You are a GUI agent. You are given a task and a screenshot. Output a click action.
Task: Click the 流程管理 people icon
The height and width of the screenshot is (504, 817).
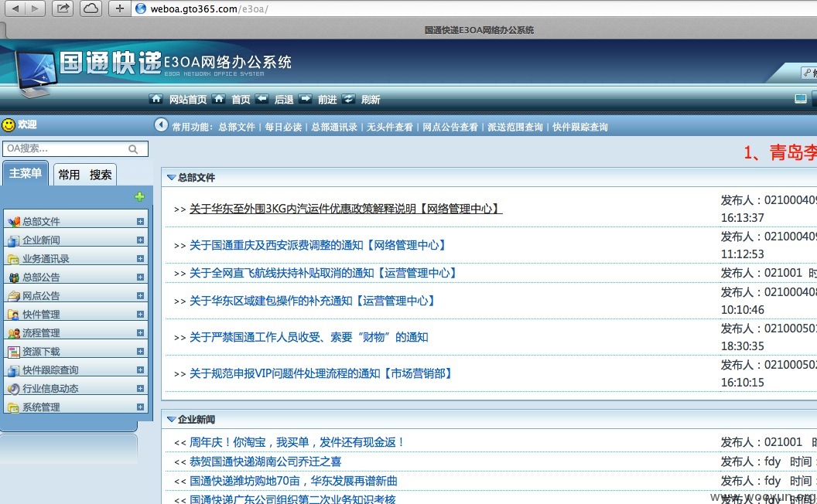click(14, 333)
